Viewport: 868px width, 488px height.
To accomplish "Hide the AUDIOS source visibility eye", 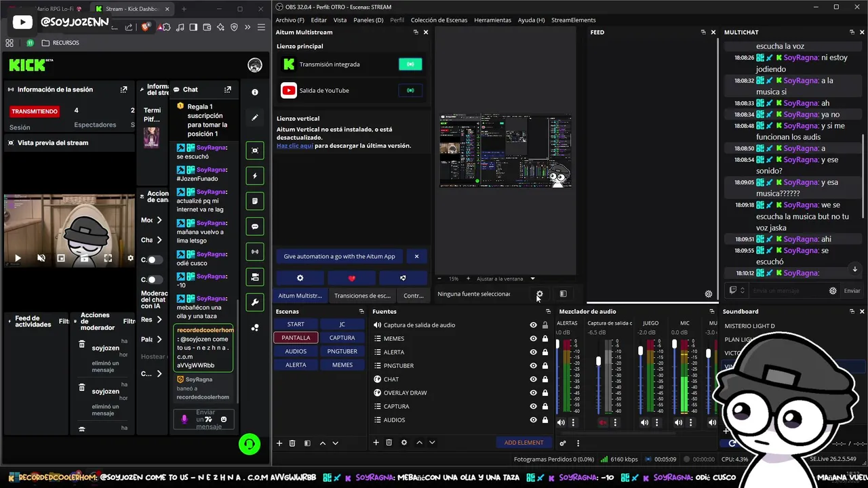I will (533, 420).
